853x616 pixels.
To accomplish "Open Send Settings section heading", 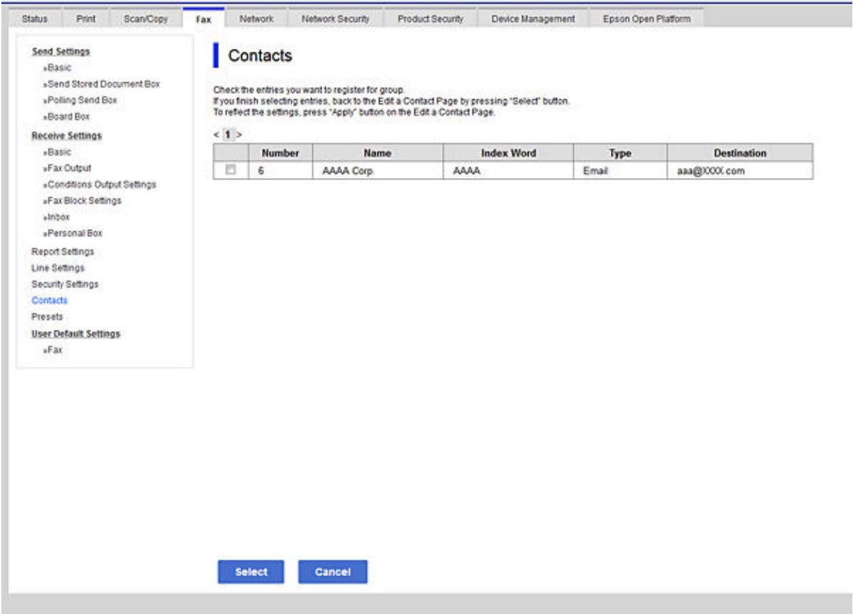I will tap(61, 52).
